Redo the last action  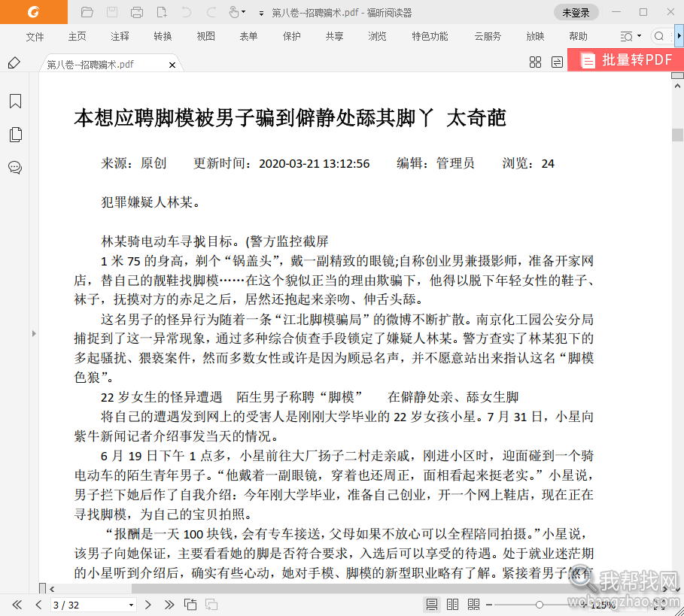pyautogui.click(x=211, y=12)
